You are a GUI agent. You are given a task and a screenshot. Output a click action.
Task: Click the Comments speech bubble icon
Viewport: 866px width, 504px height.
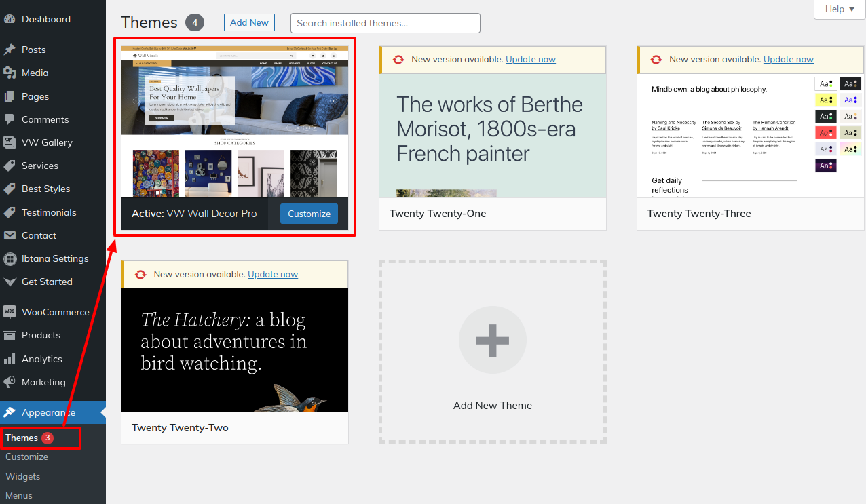click(x=10, y=119)
